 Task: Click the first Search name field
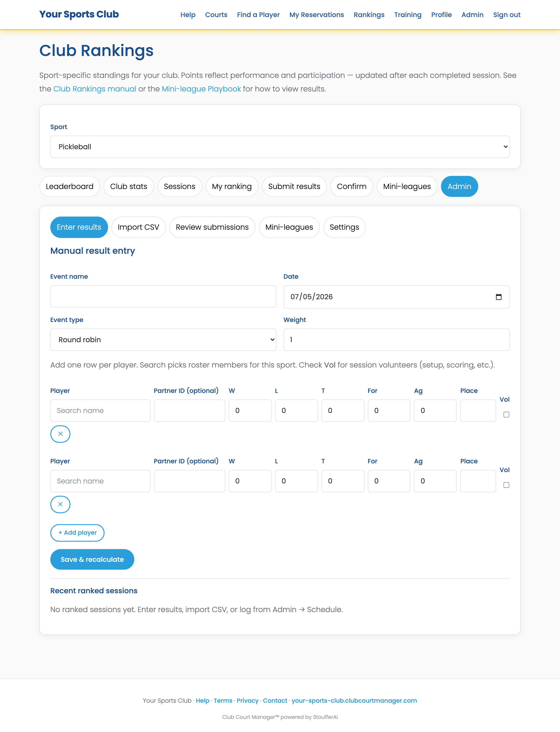click(100, 410)
